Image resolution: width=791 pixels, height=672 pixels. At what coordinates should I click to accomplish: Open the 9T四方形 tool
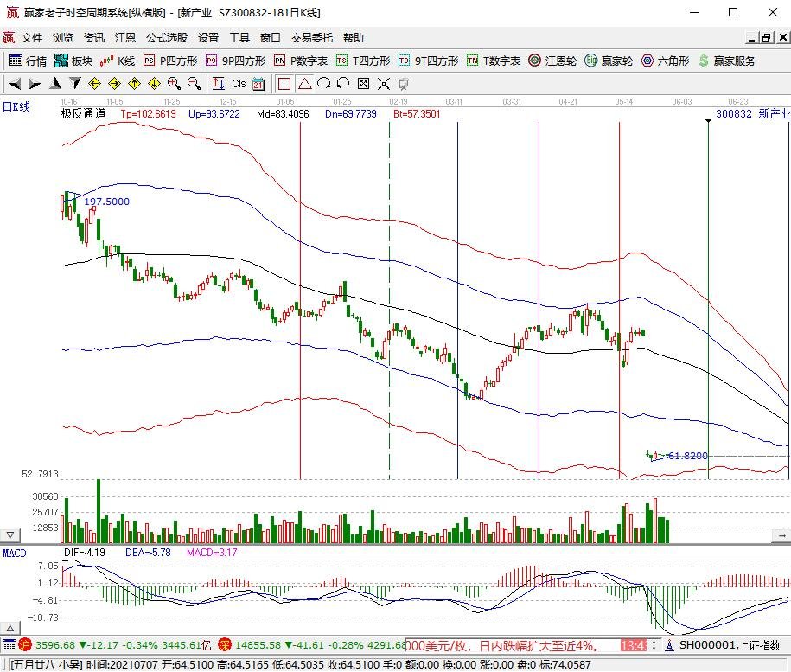[428, 61]
